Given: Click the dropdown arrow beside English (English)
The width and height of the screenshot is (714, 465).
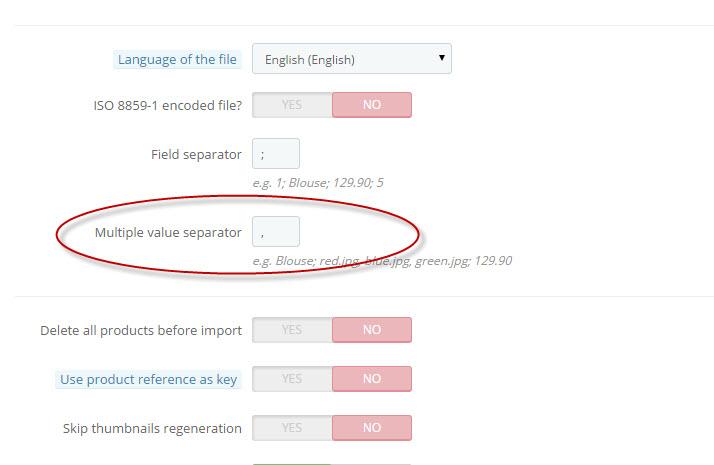Looking at the screenshot, I should coord(441,58).
